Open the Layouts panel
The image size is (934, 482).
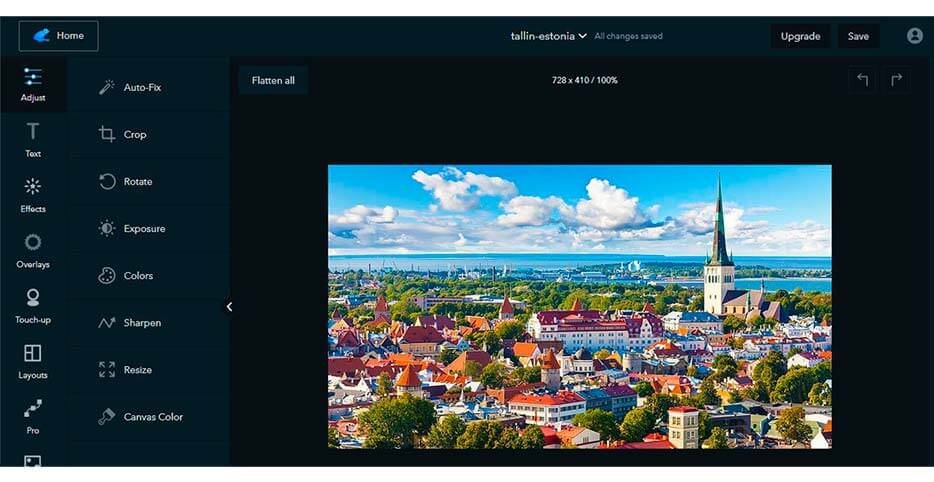33,360
